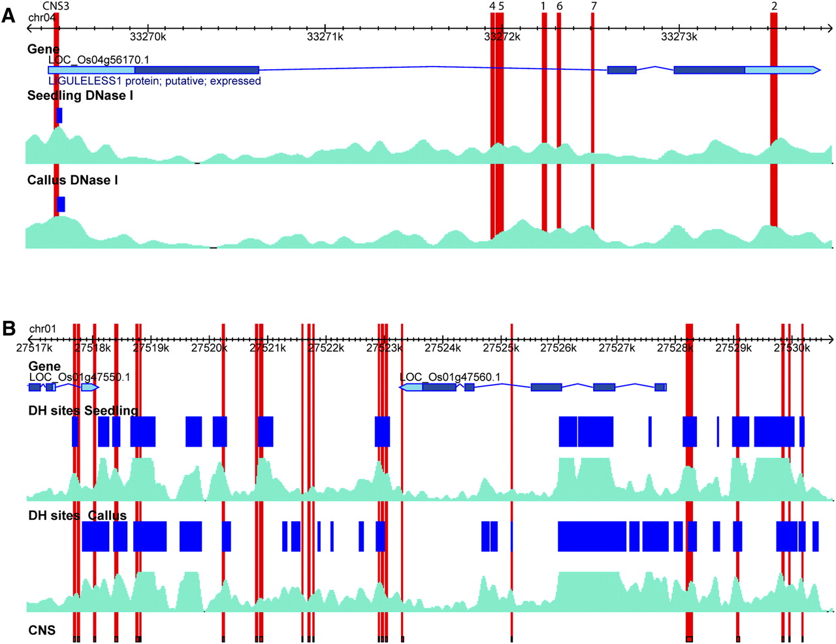This screenshot has width=836, height=644.
Task: Select the blue DH site box in Seedling DNase I track
Action: tap(59, 116)
